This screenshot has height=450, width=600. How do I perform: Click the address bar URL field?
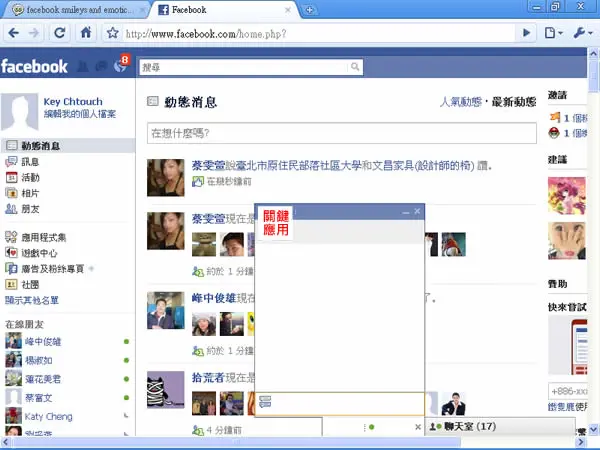point(318,34)
